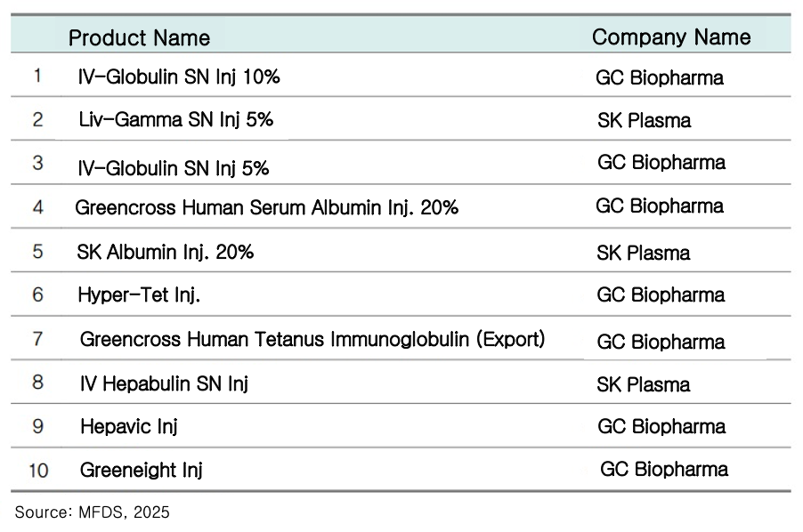Click the Product Name column header
Screen dimensions: 803x532
pos(139,37)
